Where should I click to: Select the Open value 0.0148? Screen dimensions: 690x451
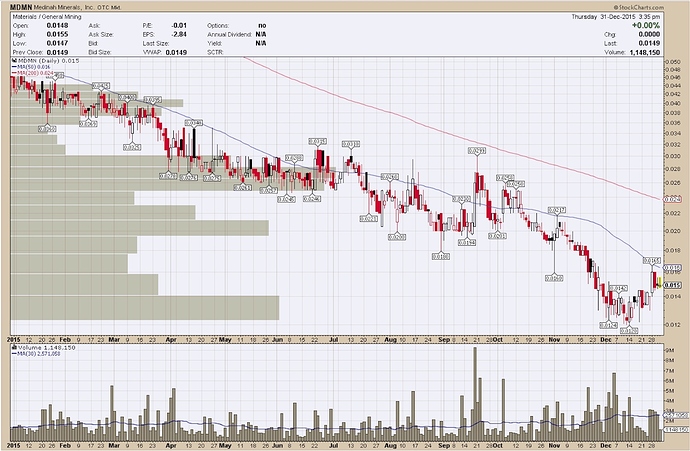pyautogui.click(x=57, y=26)
